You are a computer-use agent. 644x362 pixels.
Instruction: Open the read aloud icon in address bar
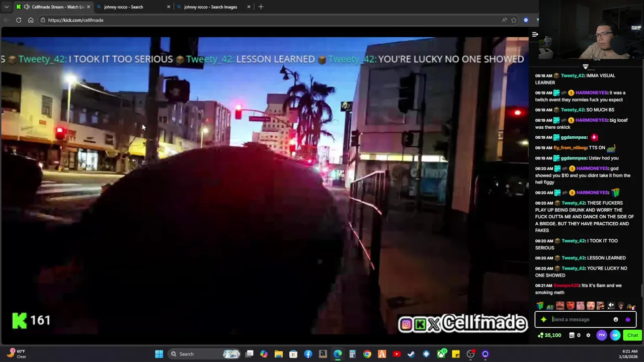[x=504, y=20]
